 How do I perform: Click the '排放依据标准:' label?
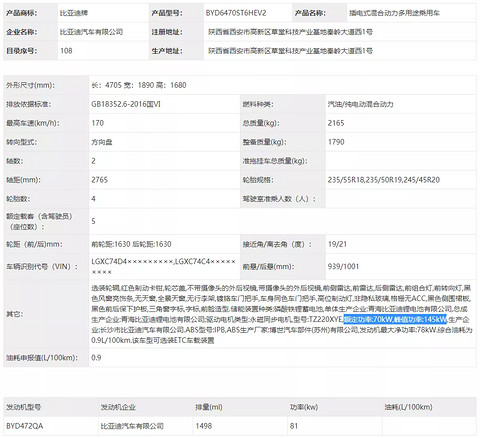28,104
